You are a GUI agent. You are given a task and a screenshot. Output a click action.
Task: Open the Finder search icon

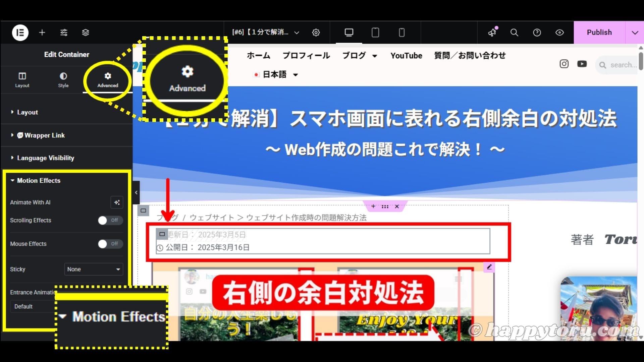point(514,33)
